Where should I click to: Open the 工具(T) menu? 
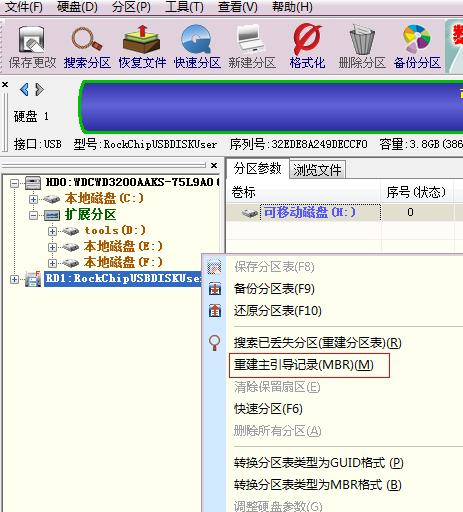point(184,7)
